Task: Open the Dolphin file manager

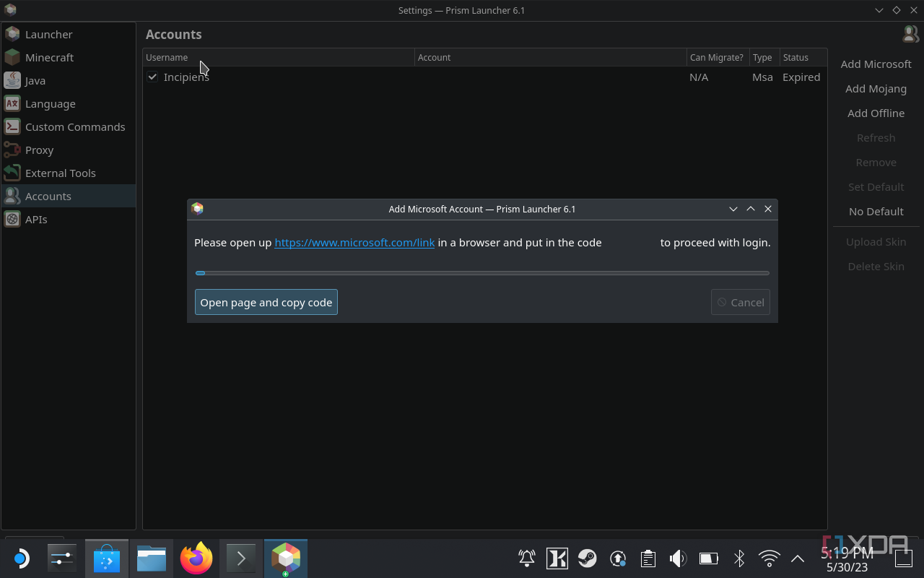Action: tap(152, 558)
